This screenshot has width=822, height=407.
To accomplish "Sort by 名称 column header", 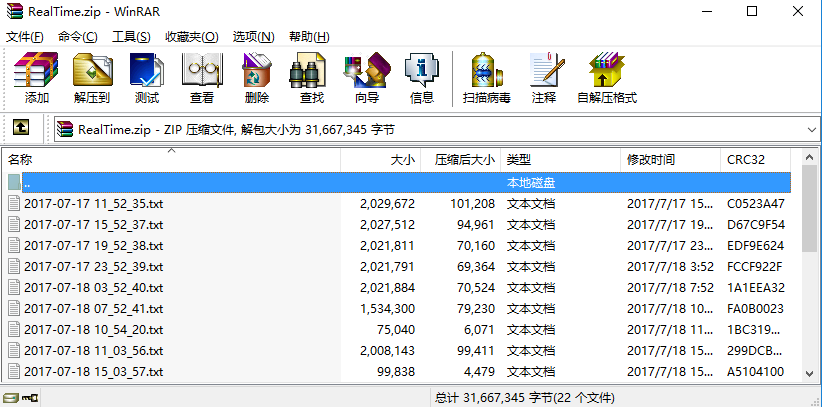I will [171, 160].
